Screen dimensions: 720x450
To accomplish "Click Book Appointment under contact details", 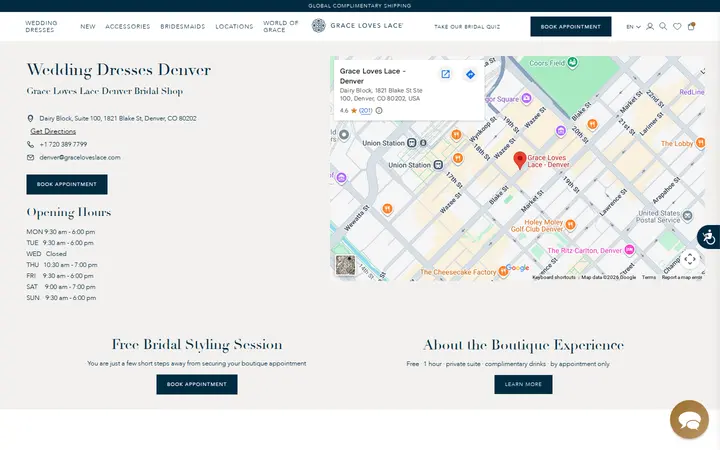I will (67, 184).
